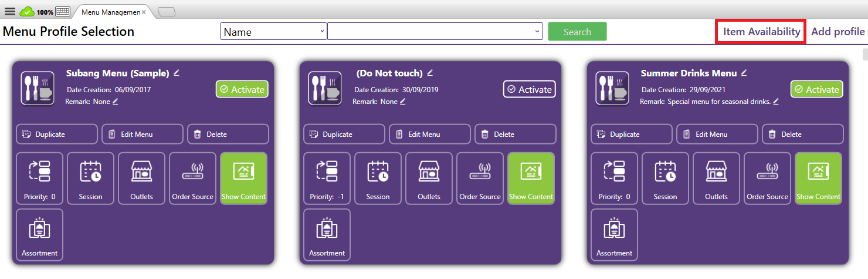Open Item Availability link
This screenshot has height=279, width=868.
click(x=761, y=32)
